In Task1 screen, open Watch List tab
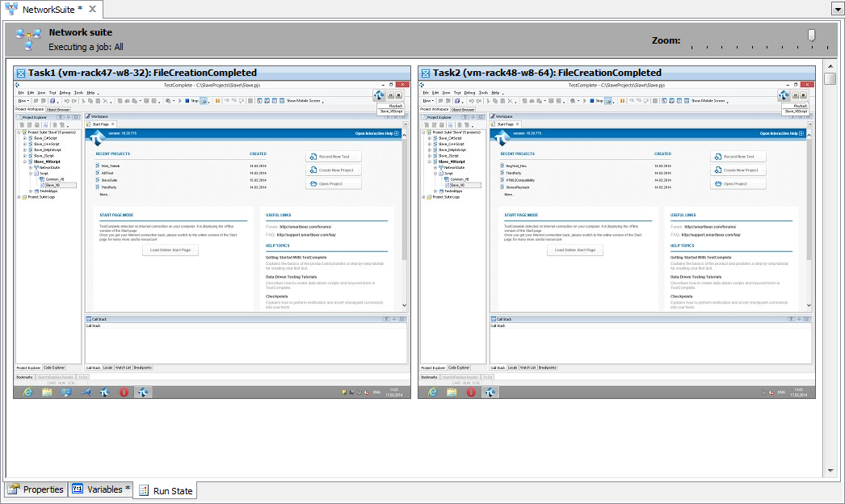The width and height of the screenshot is (845, 504). (123, 367)
